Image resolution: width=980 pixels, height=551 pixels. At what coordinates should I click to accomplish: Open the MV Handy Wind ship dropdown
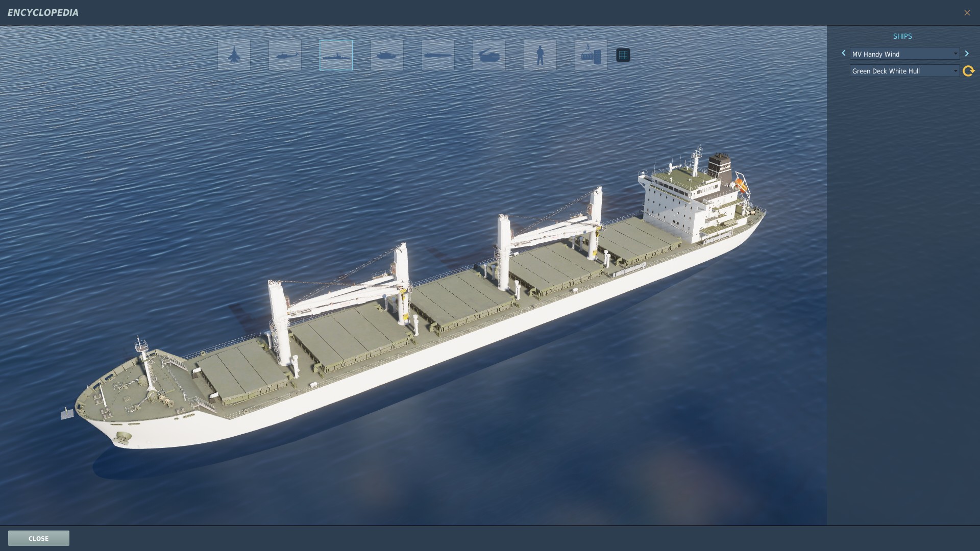click(x=904, y=54)
